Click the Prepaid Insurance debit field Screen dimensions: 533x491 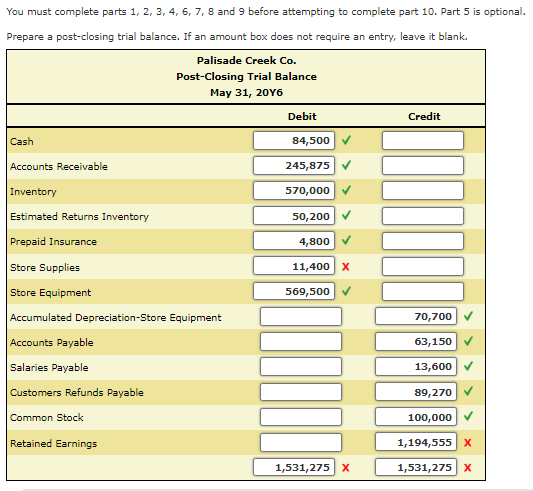294,241
